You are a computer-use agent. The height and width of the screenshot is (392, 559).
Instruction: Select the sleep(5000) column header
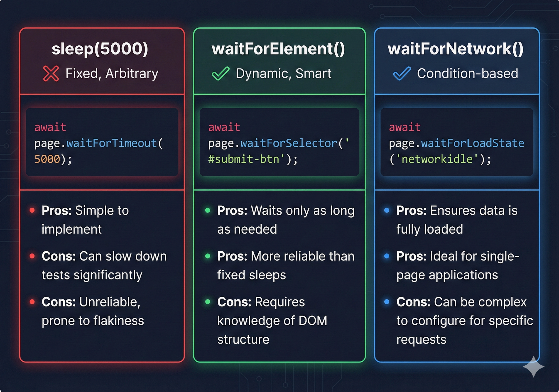[x=101, y=49]
